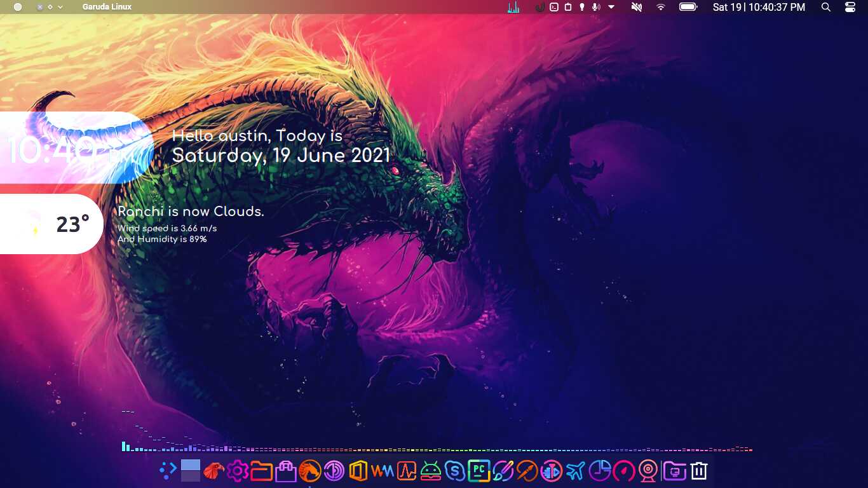The width and height of the screenshot is (868, 488).
Task: Launch the pink speedometer gauge dock icon
Action: click(624, 471)
